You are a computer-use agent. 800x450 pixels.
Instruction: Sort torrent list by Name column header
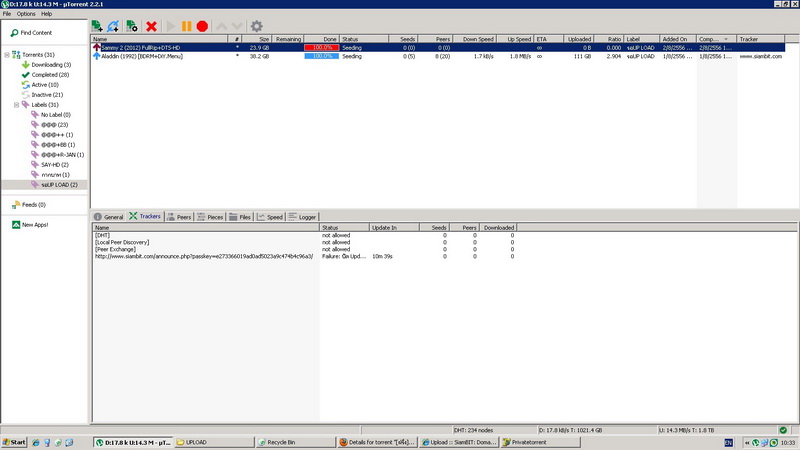coord(159,39)
